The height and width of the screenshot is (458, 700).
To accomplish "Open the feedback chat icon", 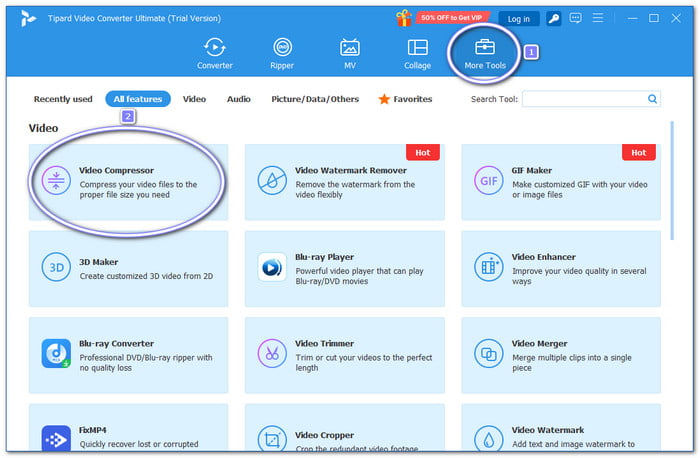I will (575, 18).
